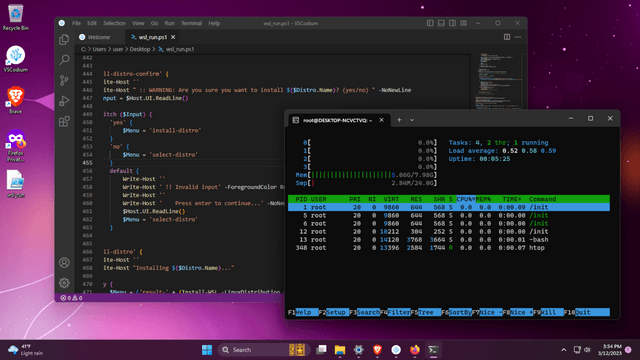The width and height of the screenshot is (640, 360).
Task: Open Extensions view in VSCodium
Action: [64, 121]
